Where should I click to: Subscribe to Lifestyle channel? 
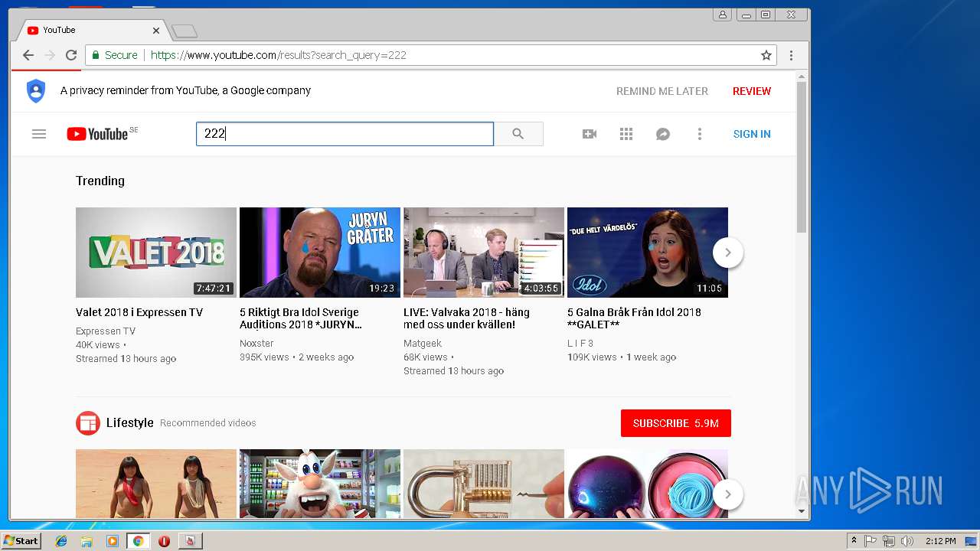(x=676, y=423)
